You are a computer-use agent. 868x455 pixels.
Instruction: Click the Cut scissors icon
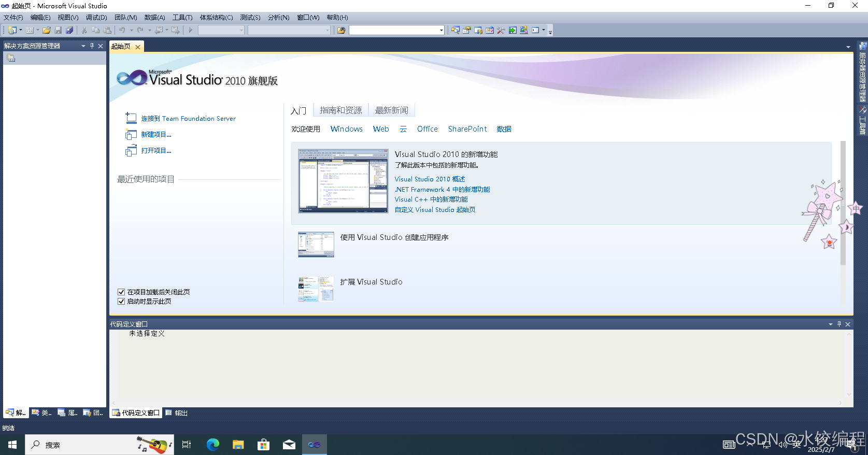coord(84,30)
